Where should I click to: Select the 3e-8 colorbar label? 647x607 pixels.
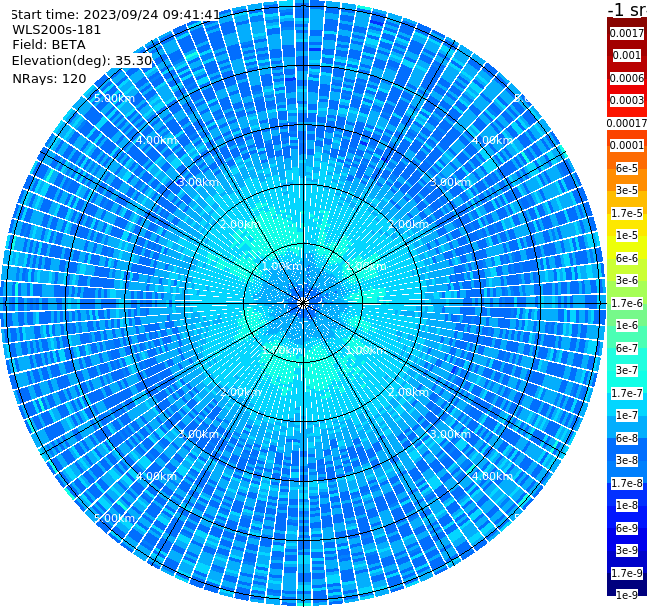pyautogui.click(x=627, y=460)
